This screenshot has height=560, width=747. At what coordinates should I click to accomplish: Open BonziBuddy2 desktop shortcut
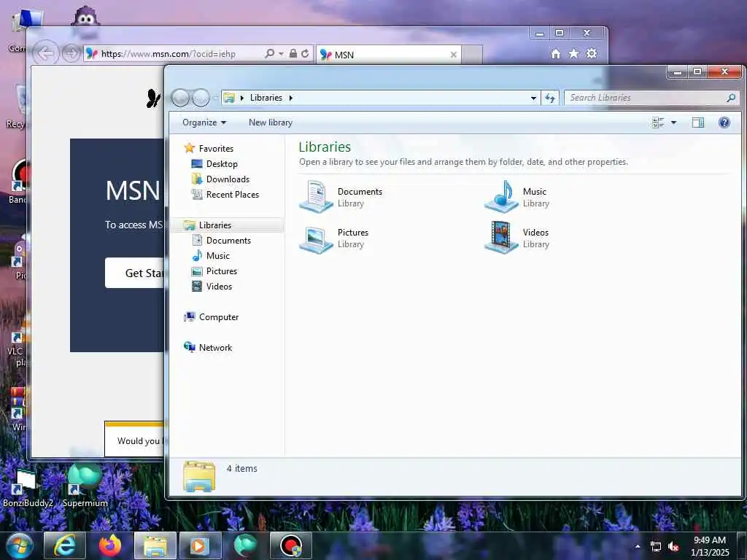(x=27, y=488)
